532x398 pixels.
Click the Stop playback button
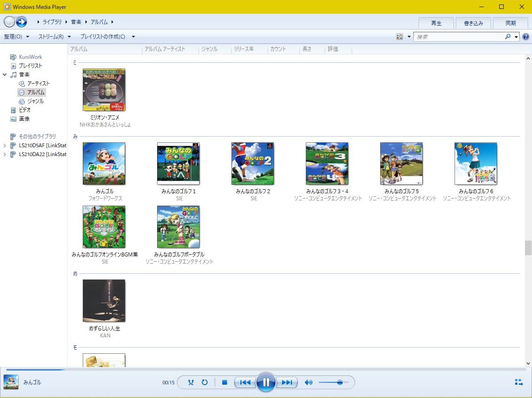(x=224, y=383)
